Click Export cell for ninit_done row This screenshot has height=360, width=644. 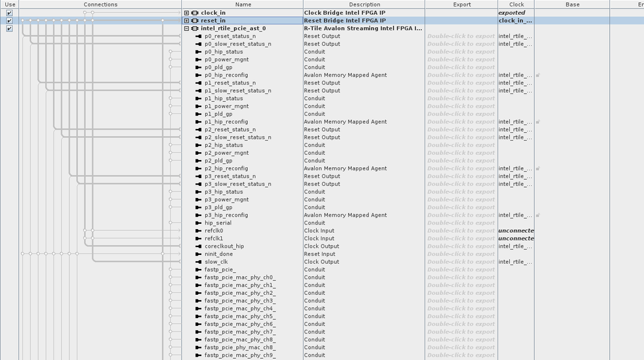tap(461, 254)
